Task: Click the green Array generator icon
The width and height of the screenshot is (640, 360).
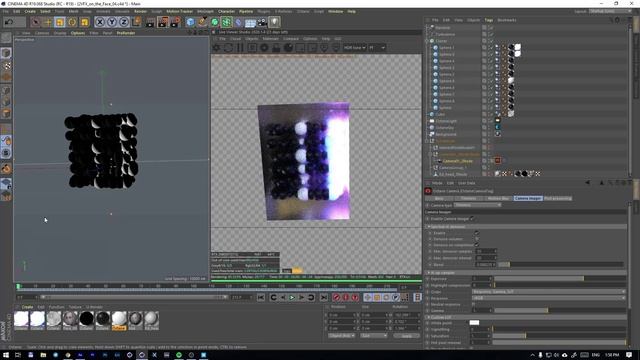Action: click(227, 22)
